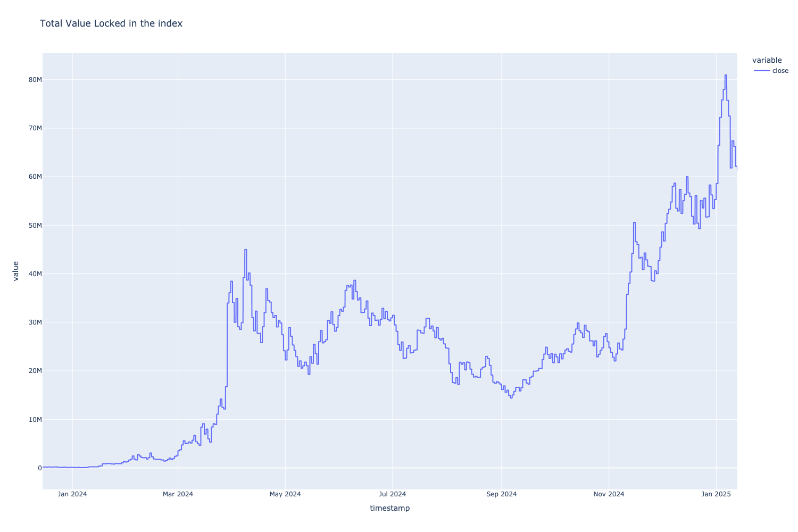The height and width of the screenshot is (532, 798).
Task: Click the 45M spike in April 2024
Action: tap(245, 250)
